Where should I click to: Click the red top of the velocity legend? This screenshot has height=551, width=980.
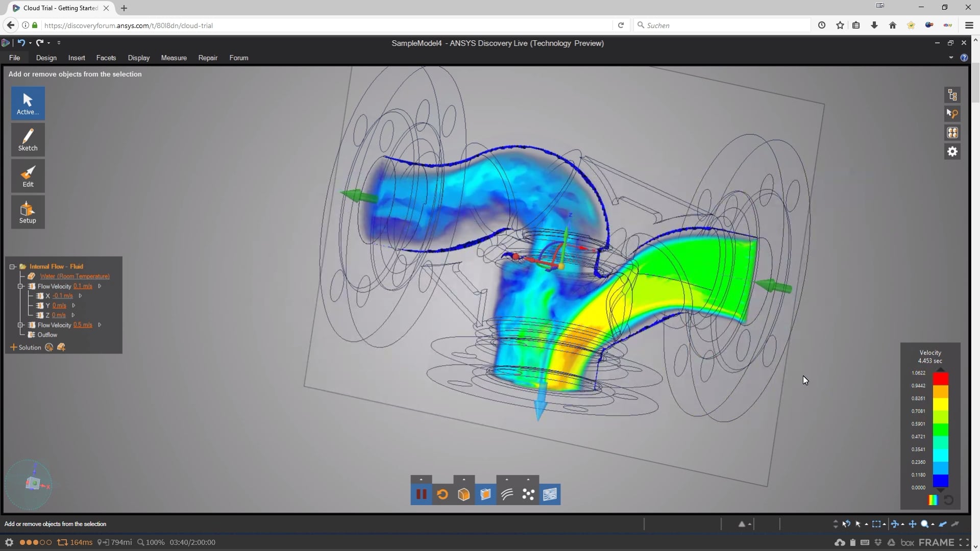(940, 379)
